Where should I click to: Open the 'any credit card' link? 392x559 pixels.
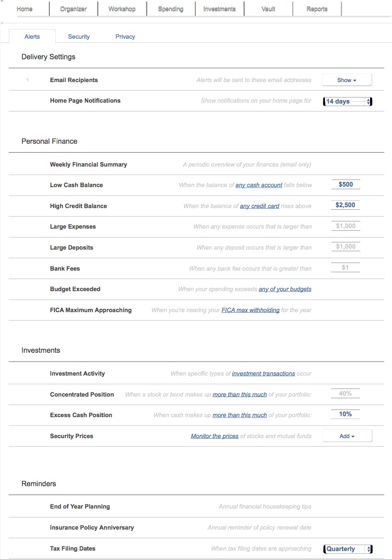(259, 206)
